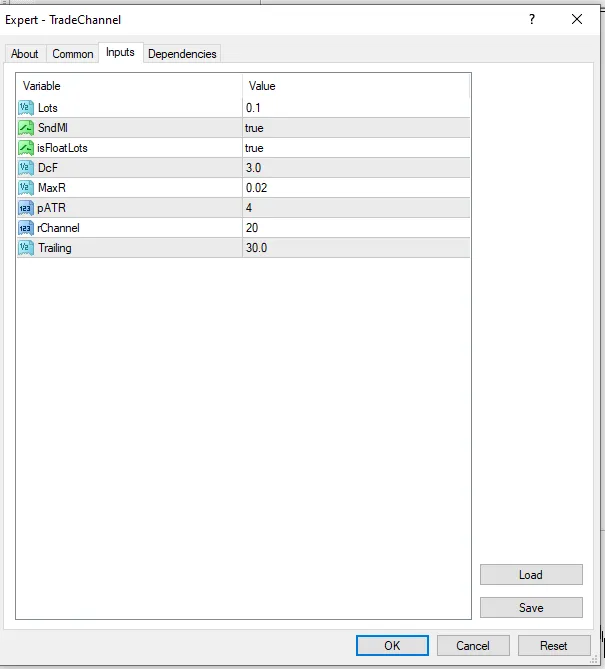The image size is (605, 669).
Task: Click the Lots value 0.1 field
Action: pos(356,108)
